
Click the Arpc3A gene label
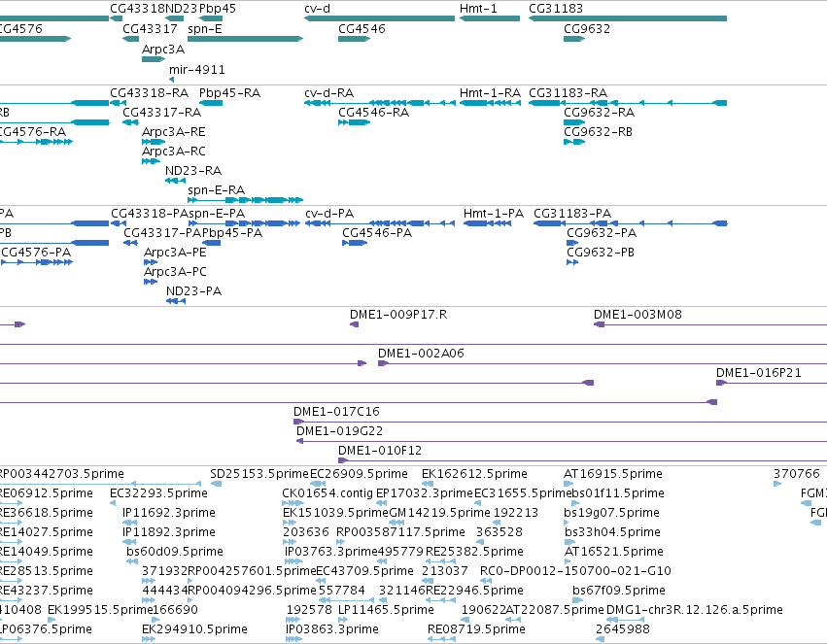(x=163, y=49)
